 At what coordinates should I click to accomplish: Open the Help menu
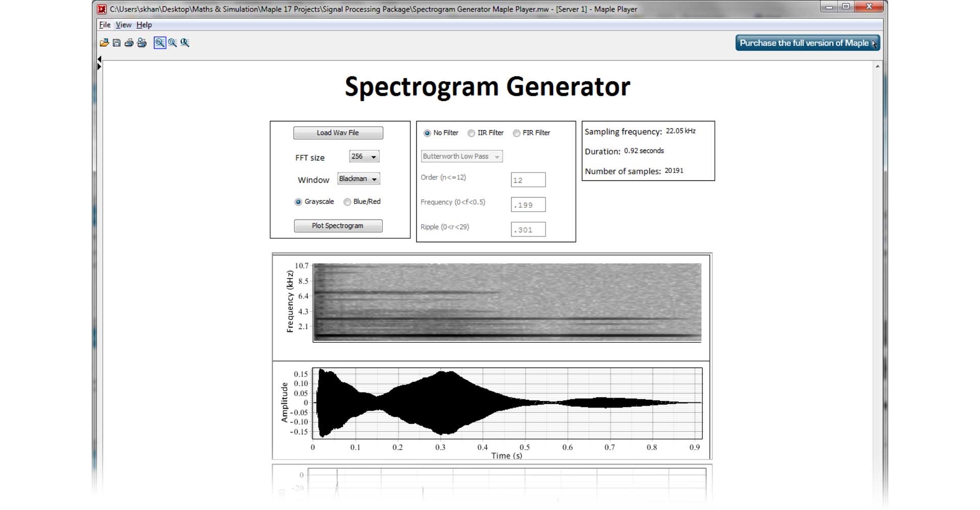pos(144,24)
